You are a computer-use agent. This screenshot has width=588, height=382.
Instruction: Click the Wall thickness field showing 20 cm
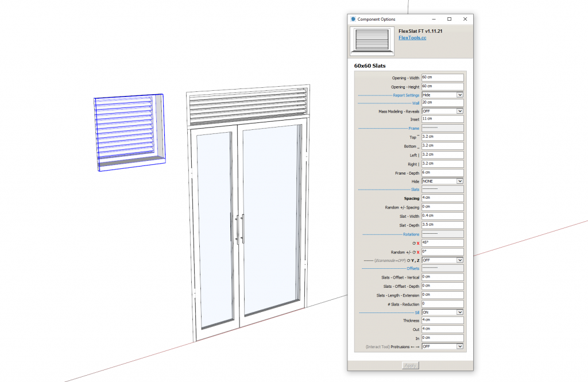(442, 102)
